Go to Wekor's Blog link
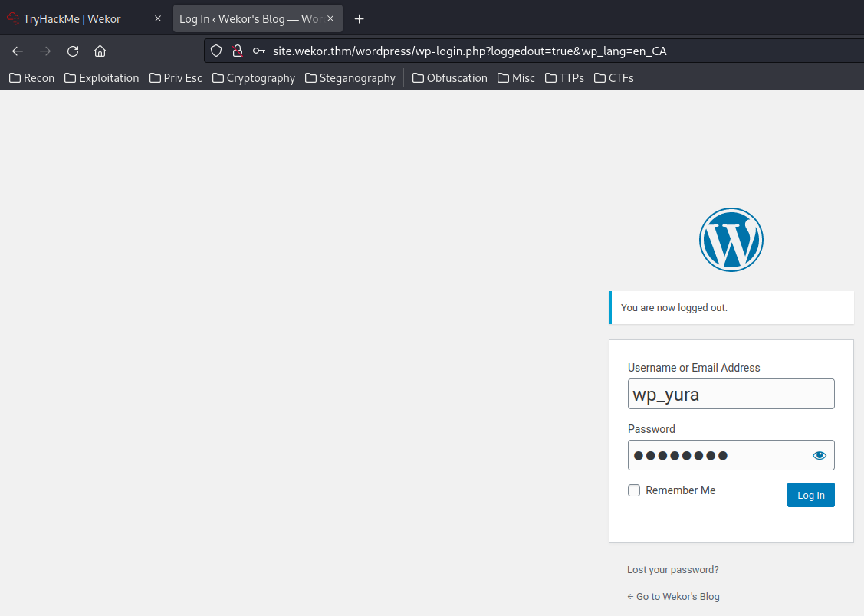The height and width of the screenshot is (616, 864). pos(673,597)
